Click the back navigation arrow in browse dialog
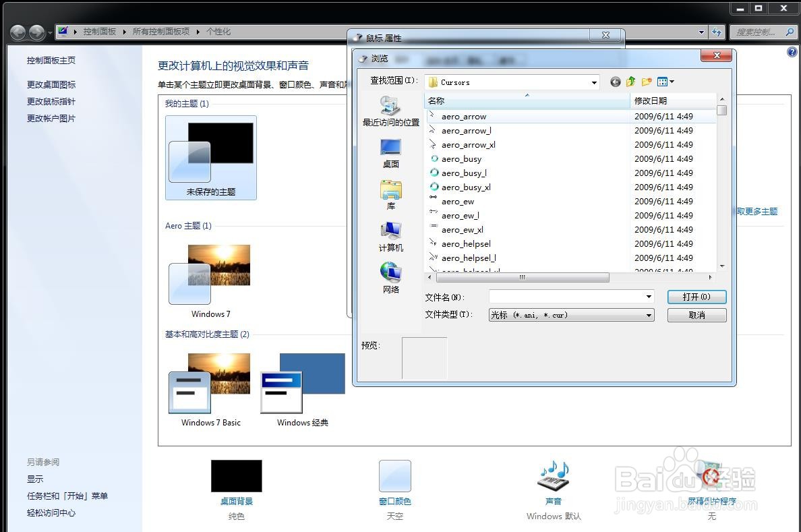 614,81
